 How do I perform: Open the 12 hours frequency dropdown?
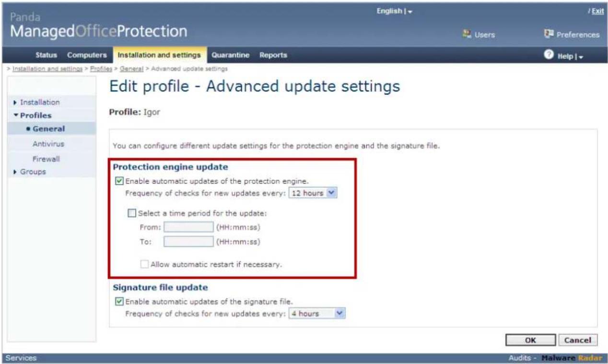tap(313, 193)
